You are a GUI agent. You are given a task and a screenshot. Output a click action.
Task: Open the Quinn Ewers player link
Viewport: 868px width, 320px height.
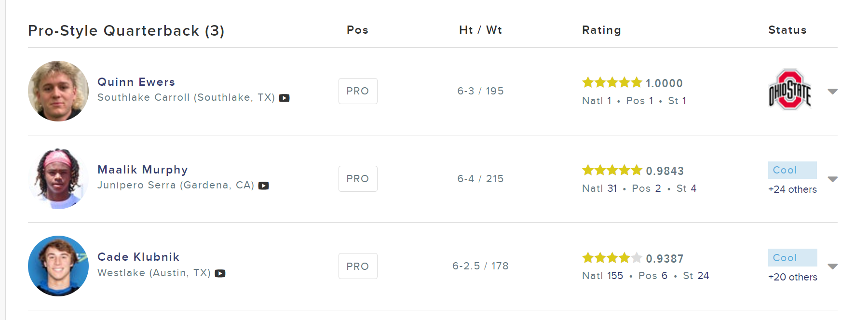[x=136, y=82]
